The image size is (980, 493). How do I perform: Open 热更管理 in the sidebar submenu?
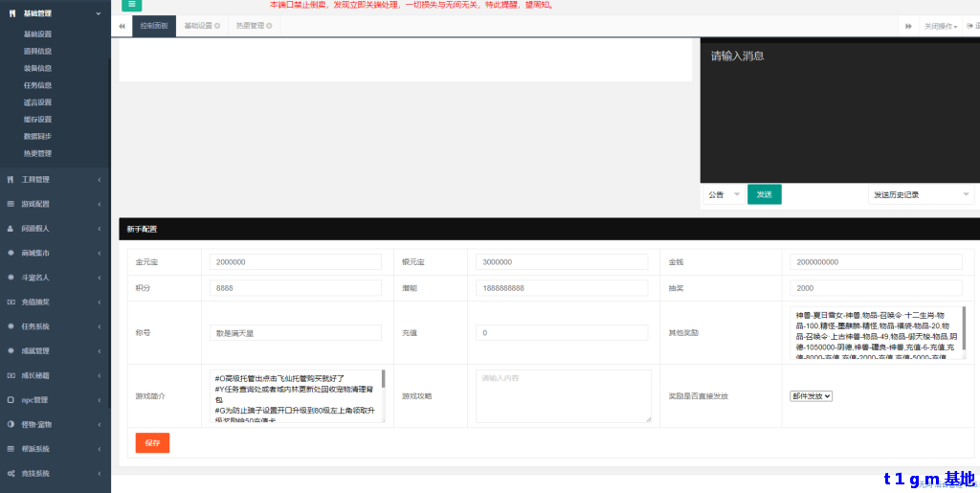point(37,153)
